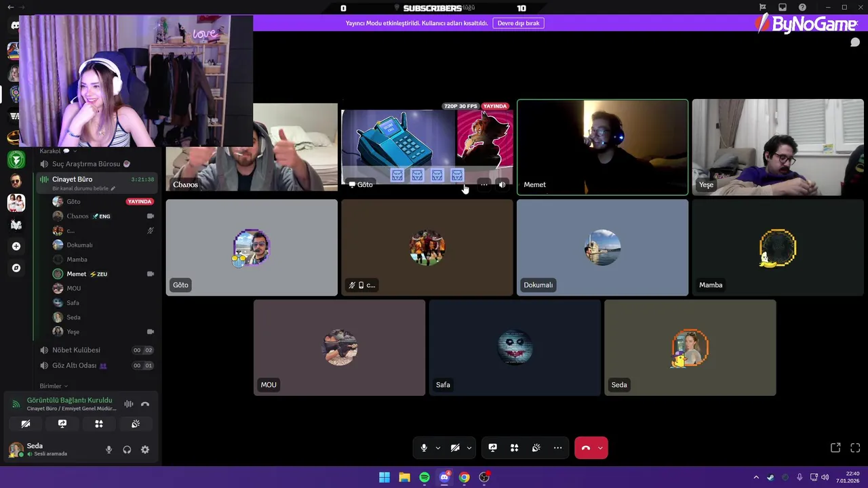
Task: Open more options in call control bar
Action: click(x=558, y=448)
